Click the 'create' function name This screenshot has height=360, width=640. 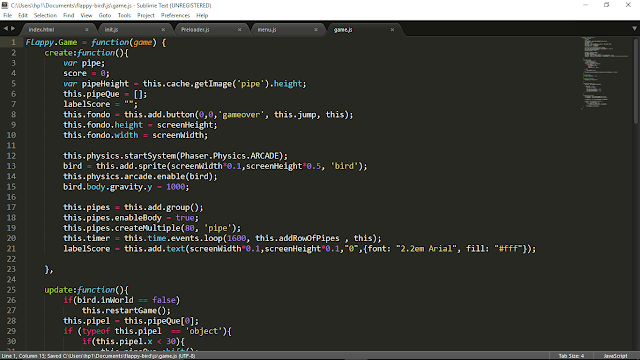pos(59,53)
